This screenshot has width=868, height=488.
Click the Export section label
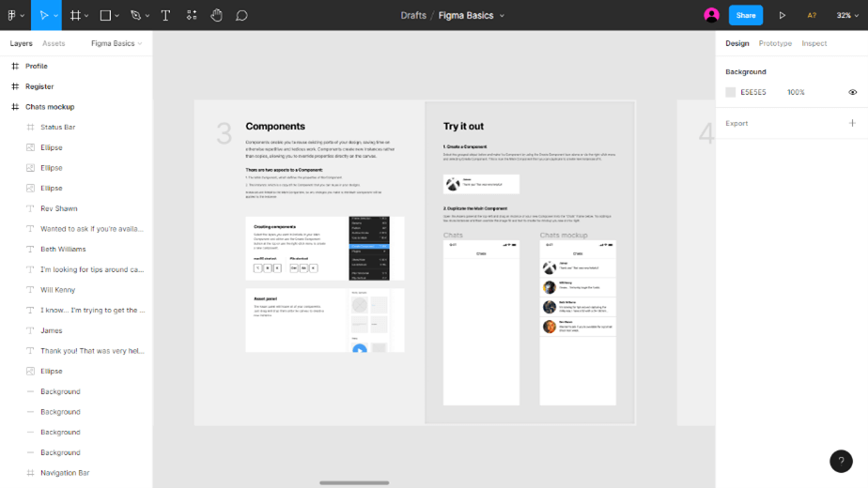(736, 123)
